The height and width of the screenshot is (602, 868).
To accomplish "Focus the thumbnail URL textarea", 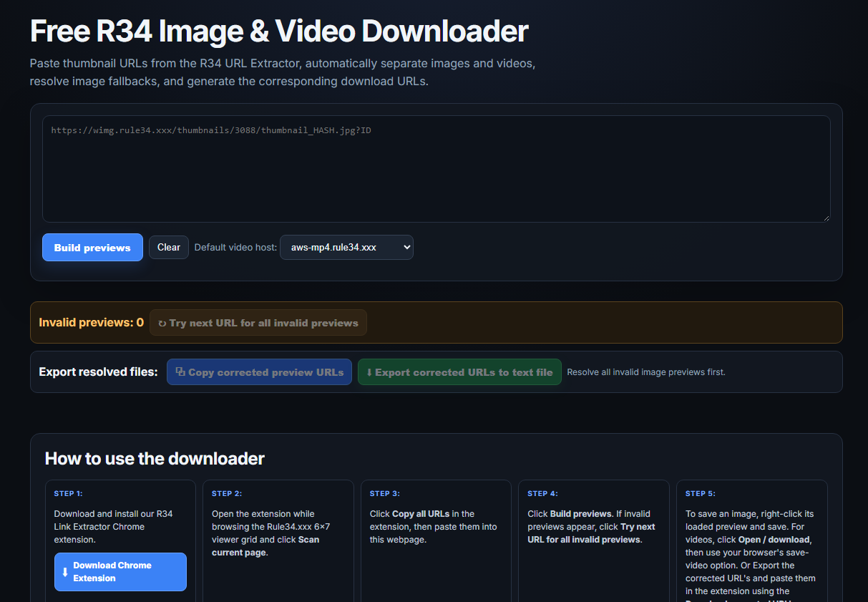I will click(437, 169).
